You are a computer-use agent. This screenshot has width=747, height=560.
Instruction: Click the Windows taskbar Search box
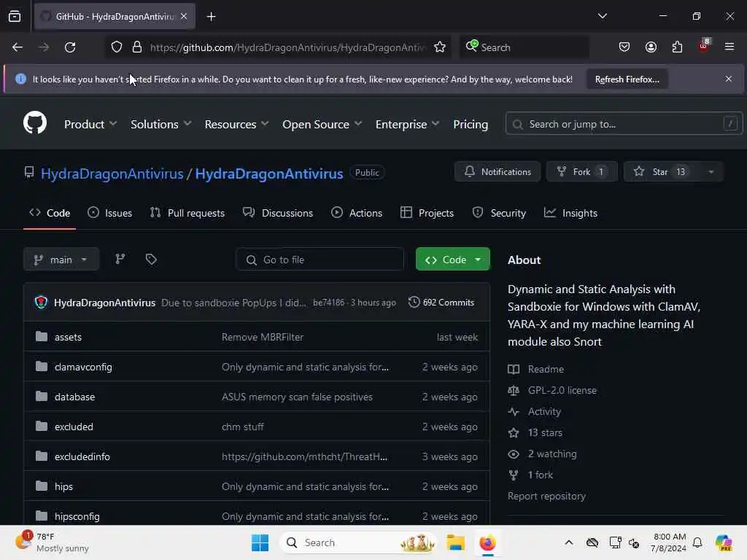point(359,542)
